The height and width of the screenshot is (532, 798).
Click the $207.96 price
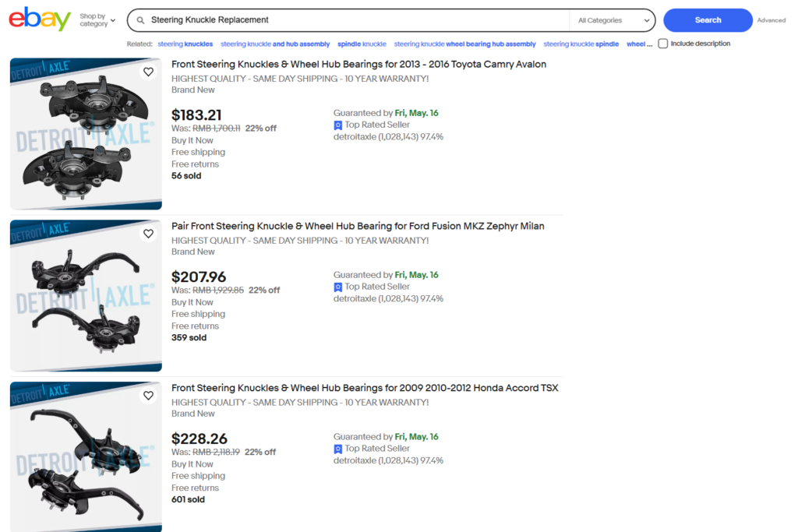(199, 277)
